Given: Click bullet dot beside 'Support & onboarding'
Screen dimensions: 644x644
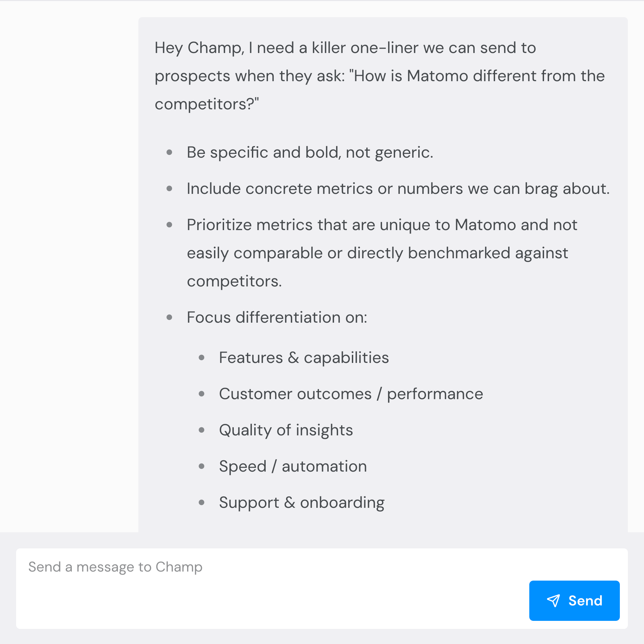Looking at the screenshot, I should (x=202, y=502).
